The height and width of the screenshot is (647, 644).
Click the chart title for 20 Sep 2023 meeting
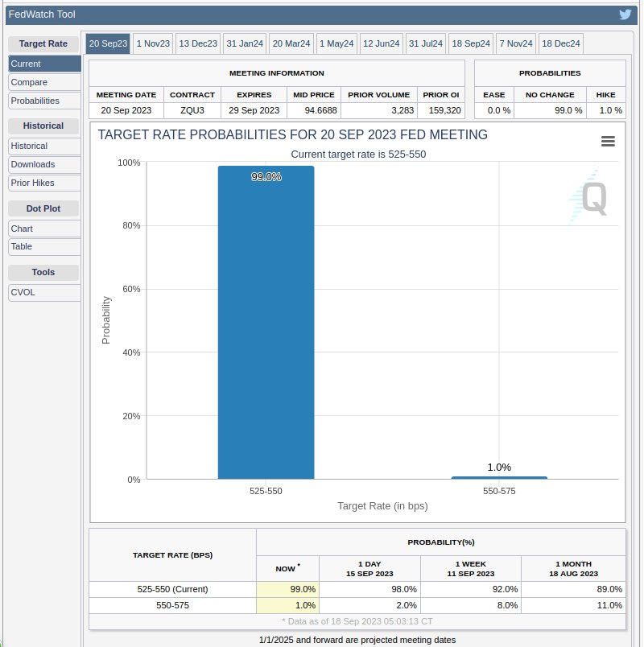pos(292,135)
